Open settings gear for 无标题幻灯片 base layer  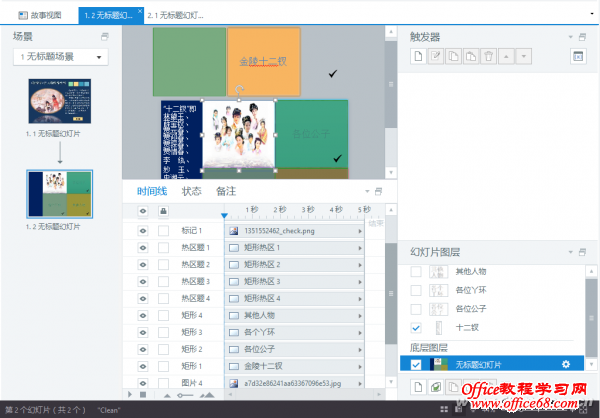click(x=566, y=363)
